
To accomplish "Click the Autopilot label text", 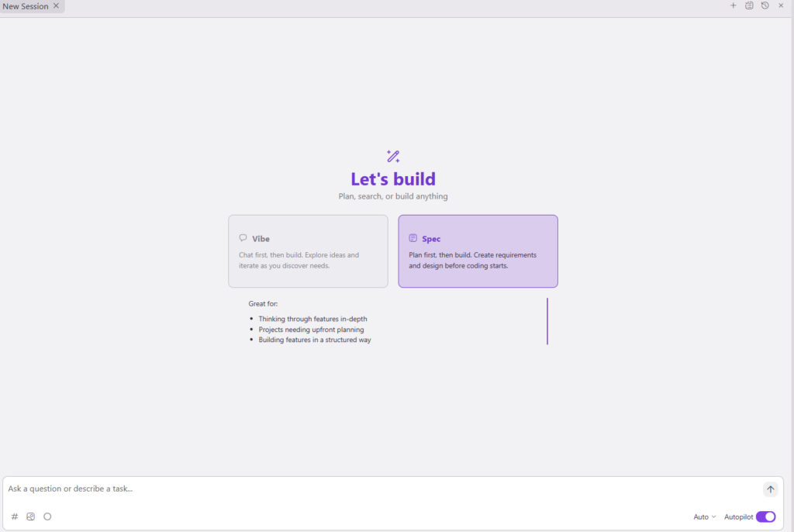I will click(738, 516).
